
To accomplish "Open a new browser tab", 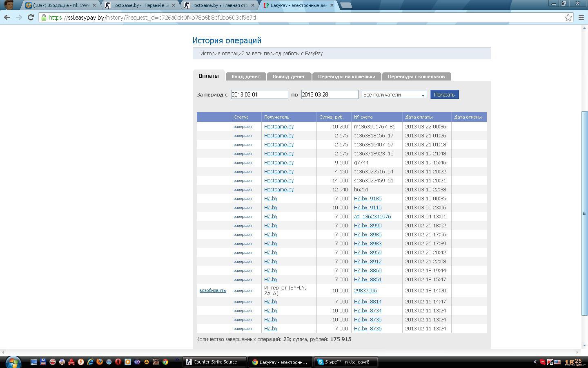I will 346,5.
